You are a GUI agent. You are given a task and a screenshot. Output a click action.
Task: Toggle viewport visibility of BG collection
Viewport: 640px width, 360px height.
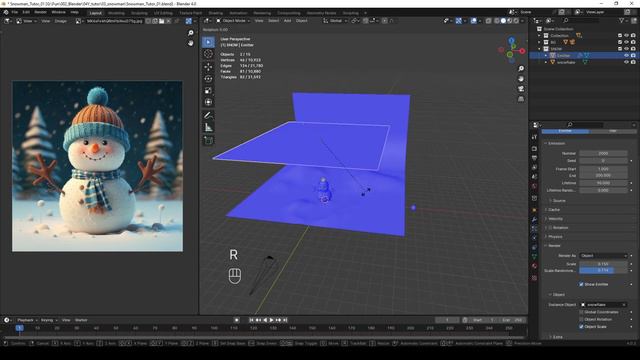tap(626, 42)
